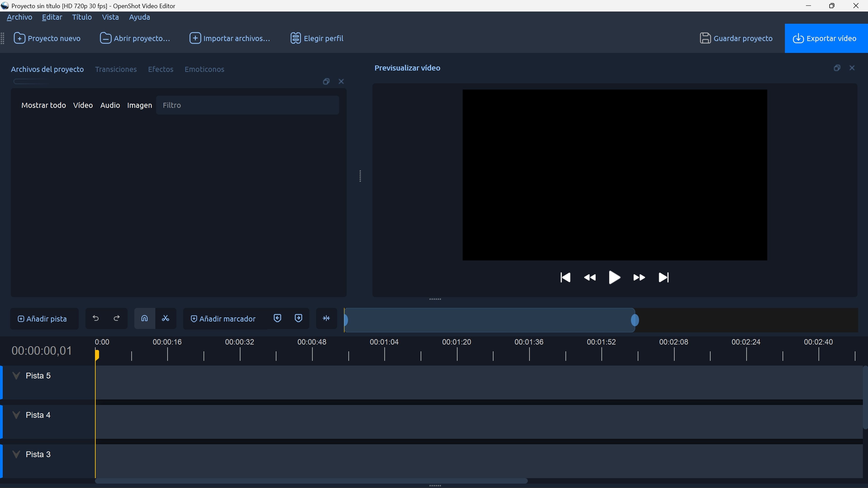Select the Pista 3 track label

pos(38,455)
